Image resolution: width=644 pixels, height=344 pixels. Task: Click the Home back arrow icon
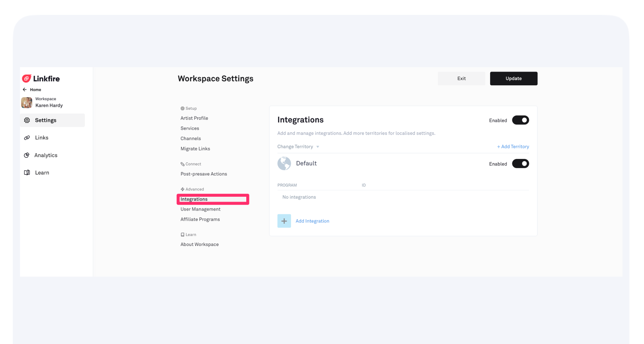[x=25, y=90]
